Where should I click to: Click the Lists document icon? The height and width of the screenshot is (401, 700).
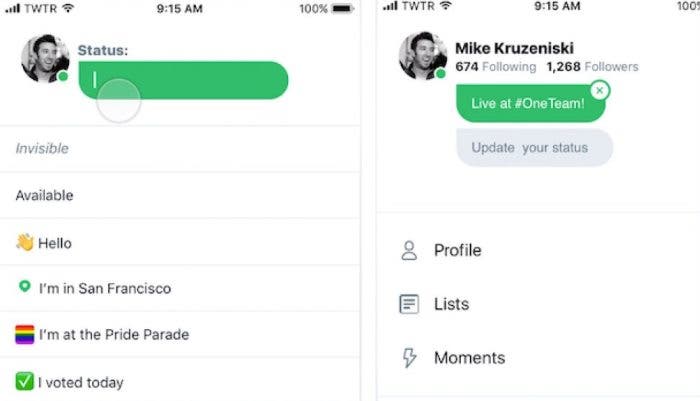point(409,304)
